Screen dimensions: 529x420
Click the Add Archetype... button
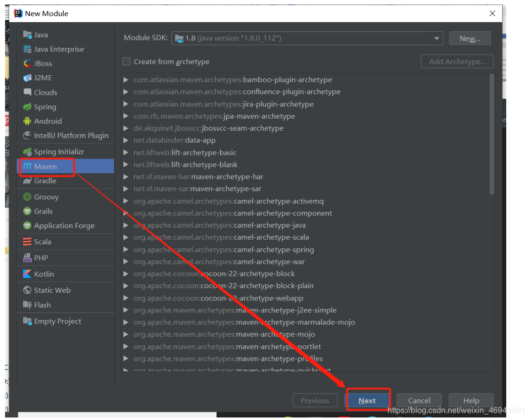click(457, 62)
